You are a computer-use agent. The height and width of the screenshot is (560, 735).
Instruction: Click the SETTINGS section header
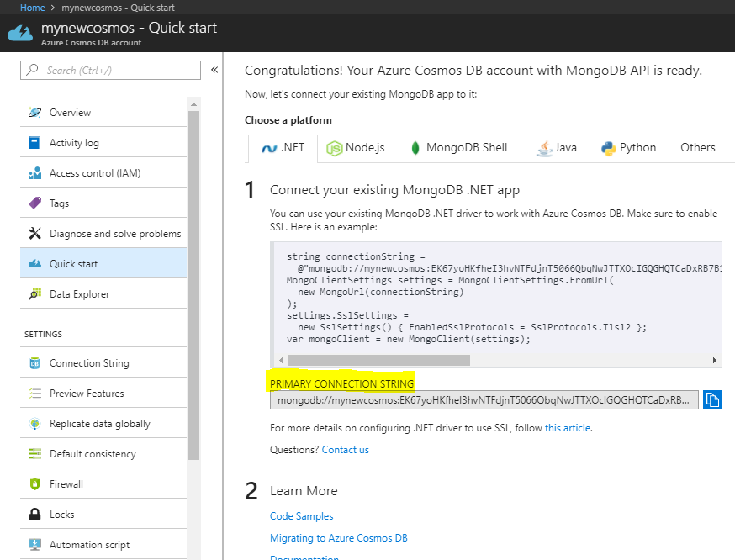tap(43, 334)
